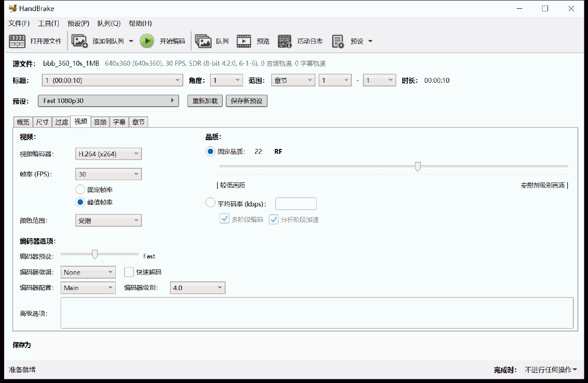The width and height of the screenshot is (588, 383).
Task: Open the angle dropdown
Action: tap(226, 80)
